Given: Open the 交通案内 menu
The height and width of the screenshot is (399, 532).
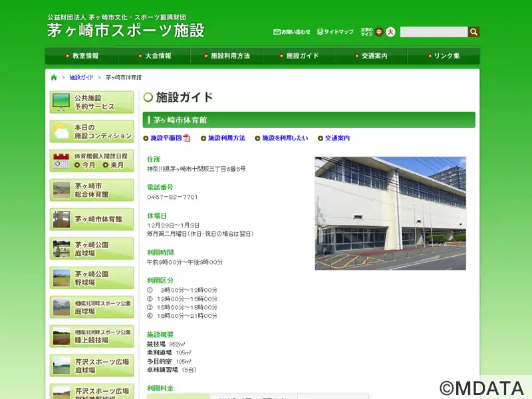Looking at the screenshot, I should [x=371, y=56].
